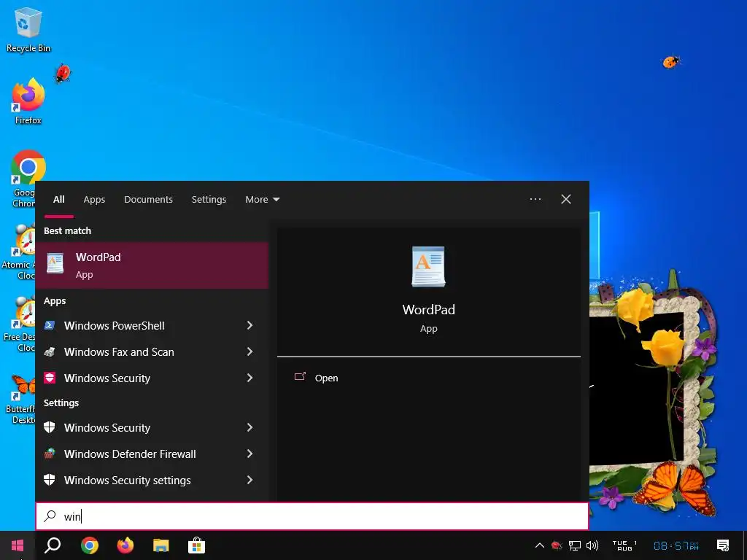747x560 pixels.
Task: Click the Windows PowerShell app icon
Action: click(x=50, y=326)
